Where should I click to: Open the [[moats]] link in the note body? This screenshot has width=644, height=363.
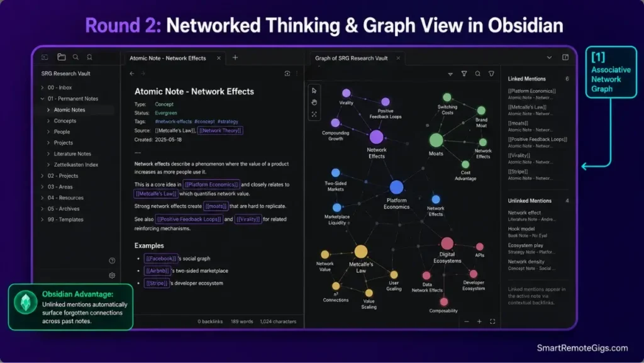pos(216,206)
